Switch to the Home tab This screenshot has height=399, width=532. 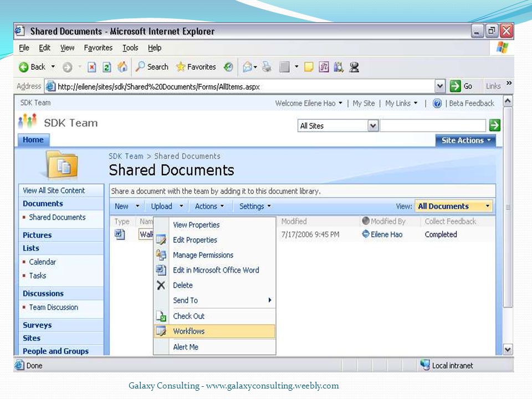pyautogui.click(x=33, y=140)
